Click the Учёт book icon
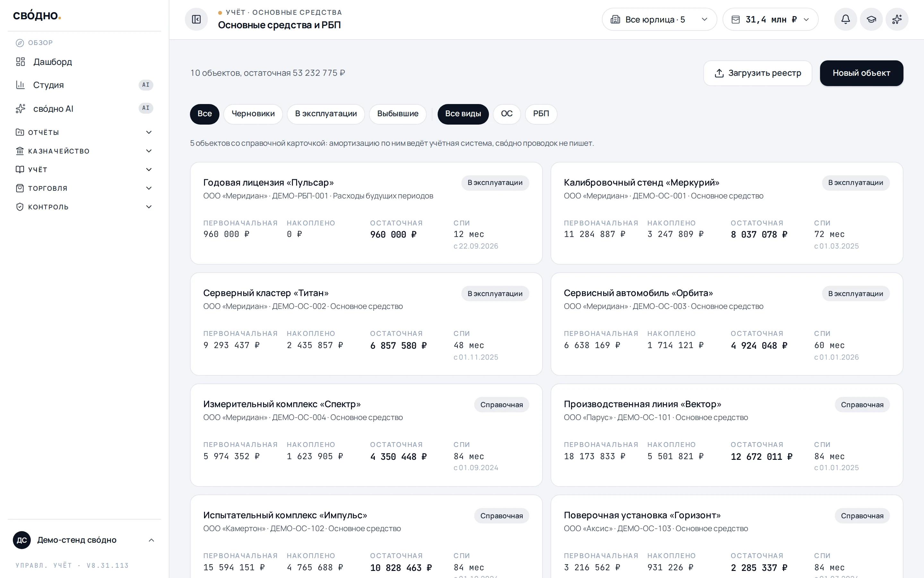 point(20,169)
